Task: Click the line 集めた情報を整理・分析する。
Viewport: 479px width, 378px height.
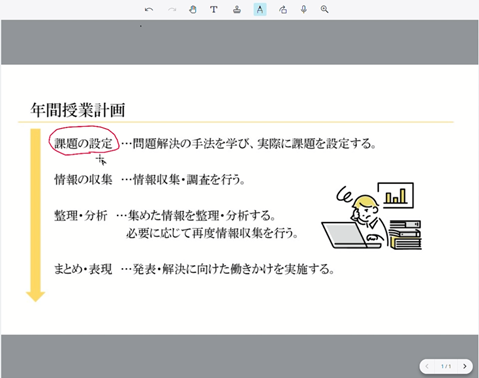Action: point(202,216)
